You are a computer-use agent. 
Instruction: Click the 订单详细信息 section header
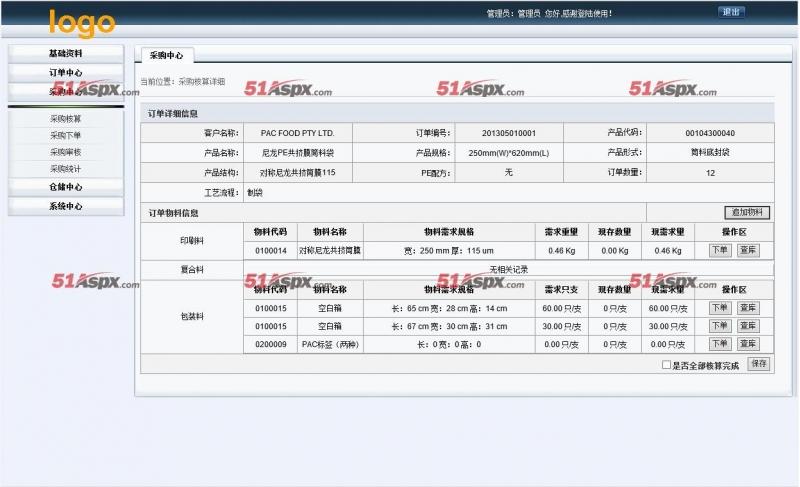click(172, 113)
